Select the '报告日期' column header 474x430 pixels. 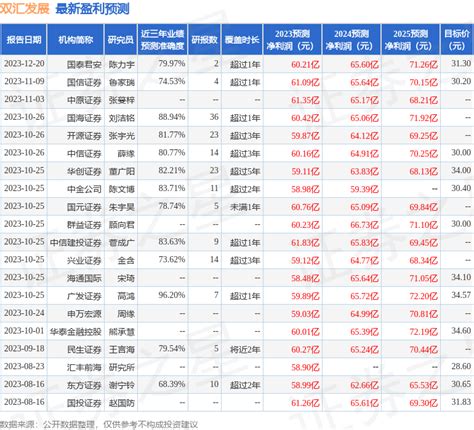[24, 40]
